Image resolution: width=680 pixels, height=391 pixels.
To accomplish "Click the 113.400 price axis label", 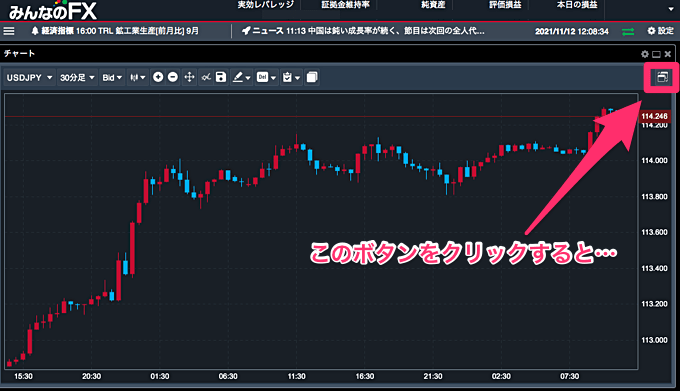I will coord(654,268).
